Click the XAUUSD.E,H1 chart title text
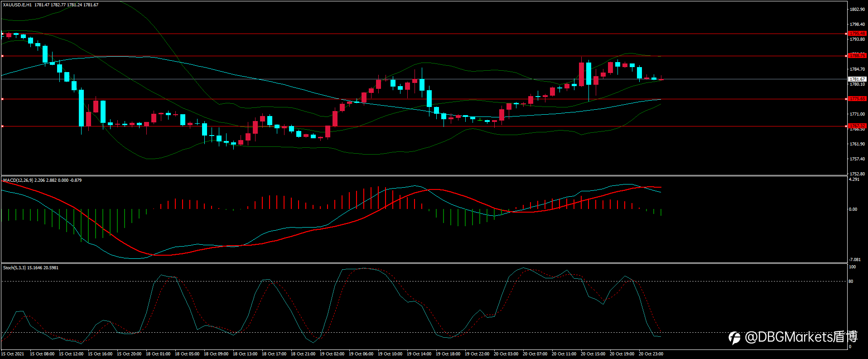Screen dimensions: 868x359 tap(17, 5)
